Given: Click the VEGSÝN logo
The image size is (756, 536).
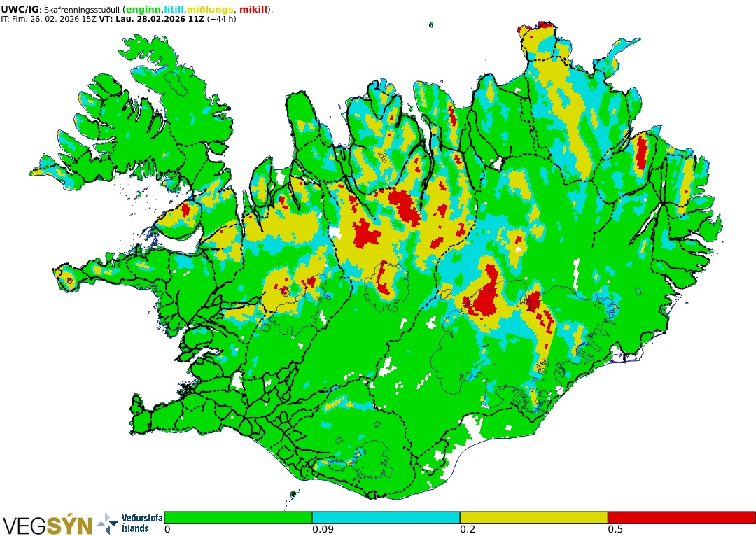Looking at the screenshot, I should click(48, 526).
